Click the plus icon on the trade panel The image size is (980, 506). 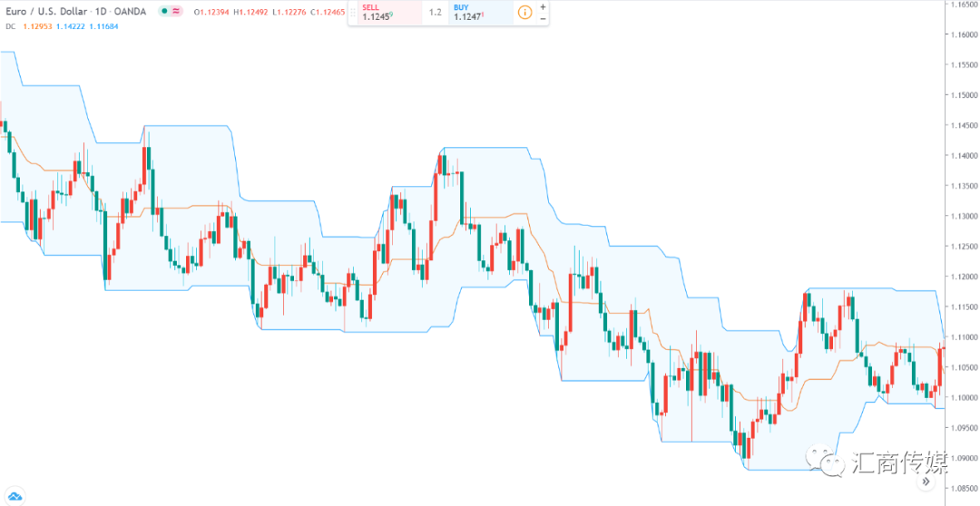543,7
